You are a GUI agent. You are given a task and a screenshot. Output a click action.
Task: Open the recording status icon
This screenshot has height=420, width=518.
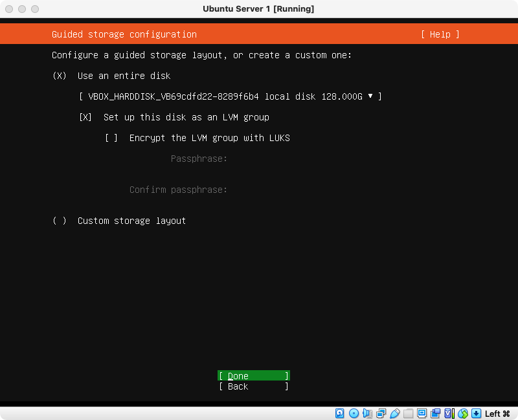pos(435,414)
